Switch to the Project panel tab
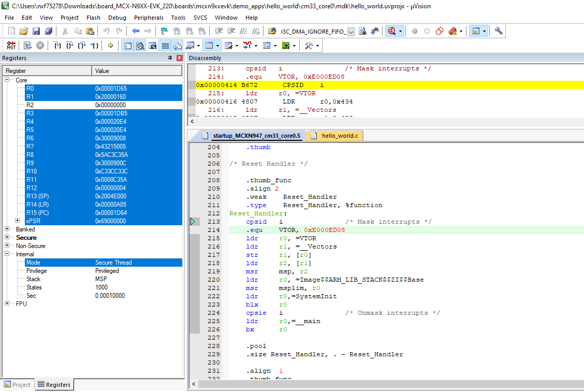The height and width of the screenshot is (392, 584). (17, 385)
